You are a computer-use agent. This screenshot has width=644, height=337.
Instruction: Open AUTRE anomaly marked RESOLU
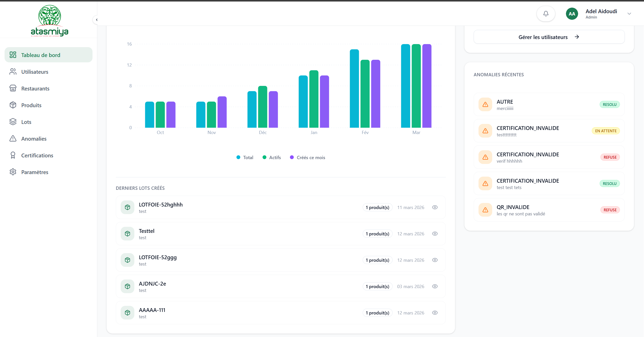point(549,104)
